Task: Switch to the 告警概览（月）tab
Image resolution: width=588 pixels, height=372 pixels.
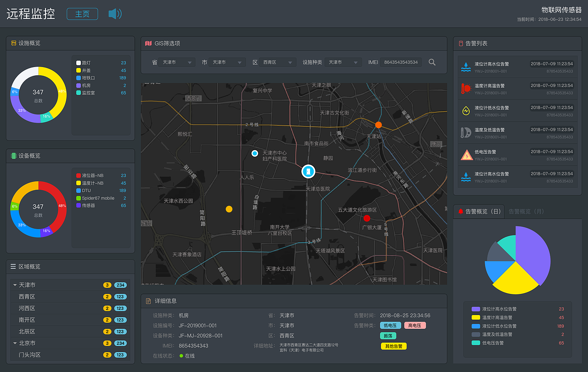Action: (x=526, y=211)
